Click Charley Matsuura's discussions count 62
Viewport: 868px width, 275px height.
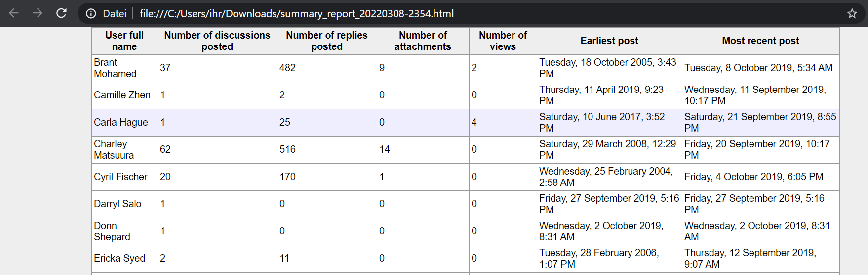165,150
